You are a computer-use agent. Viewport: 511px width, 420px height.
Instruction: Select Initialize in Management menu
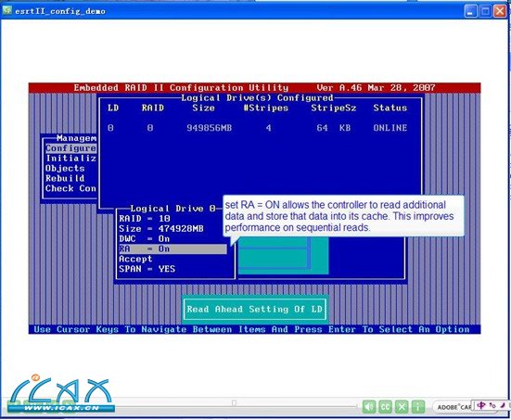(x=71, y=159)
